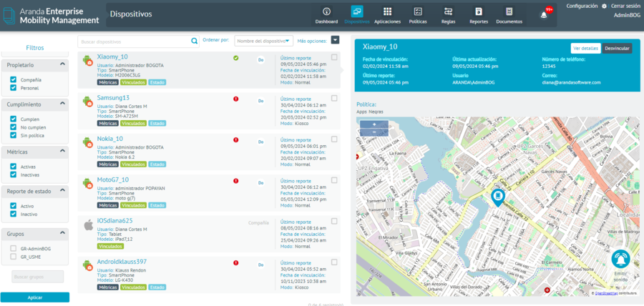Open the Políticas checklist icon
Viewport: 644px width, 306px height.
pyautogui.click(x=418, y=11)
